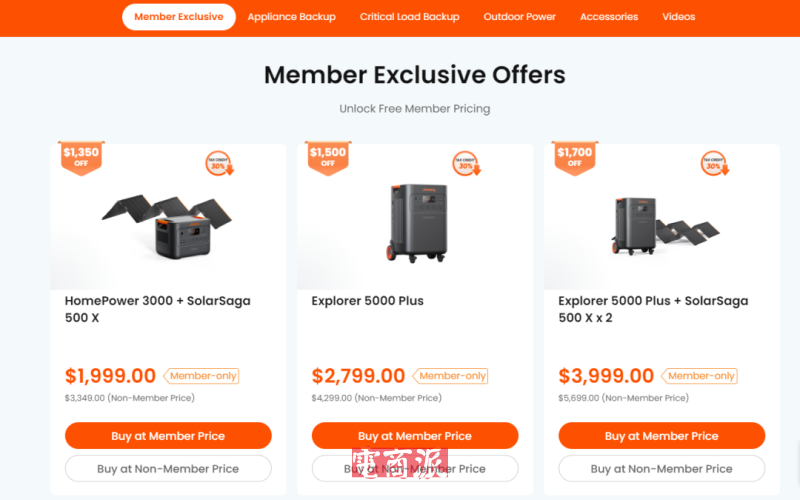Viewport: 800px width, 500px height.
Task: Open Explorer 5000 Plus + SolarSaga title link
Action: click(x=653, y=309)
